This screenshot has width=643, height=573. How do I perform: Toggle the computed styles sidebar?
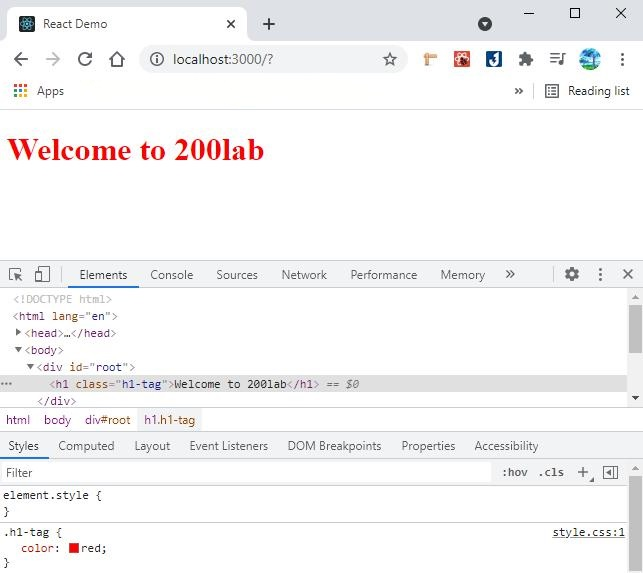610,473
